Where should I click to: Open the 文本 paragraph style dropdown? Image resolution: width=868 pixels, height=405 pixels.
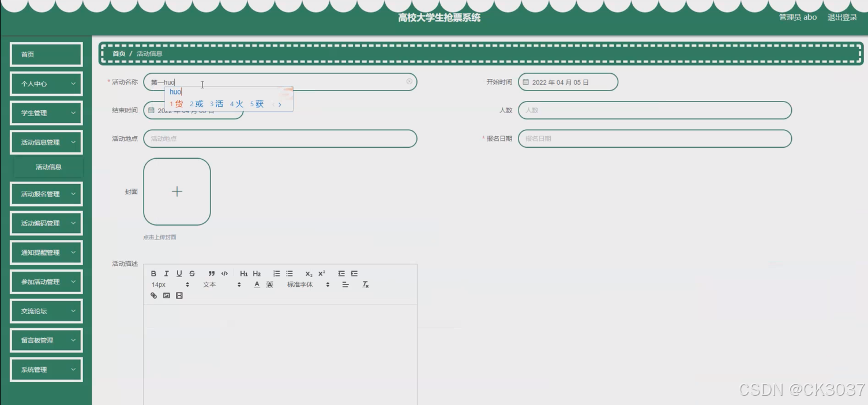(x=222, y=284)
